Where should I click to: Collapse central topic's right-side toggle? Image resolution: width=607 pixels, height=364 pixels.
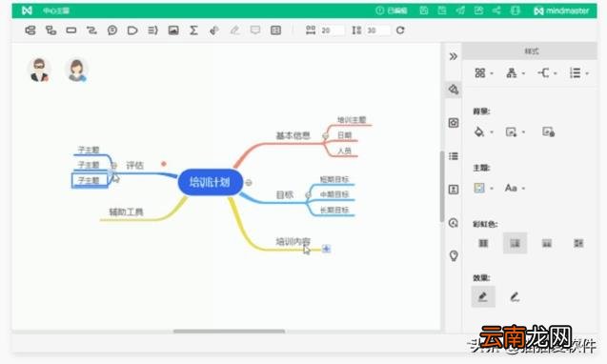pos(249,182)
